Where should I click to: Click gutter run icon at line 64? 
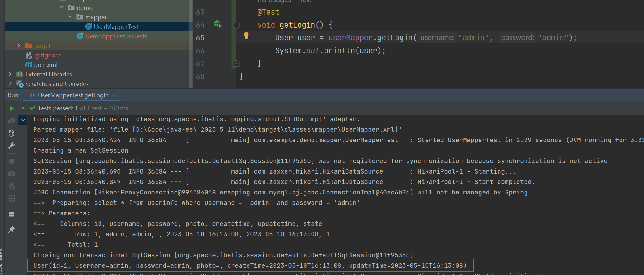pos(218,24)
